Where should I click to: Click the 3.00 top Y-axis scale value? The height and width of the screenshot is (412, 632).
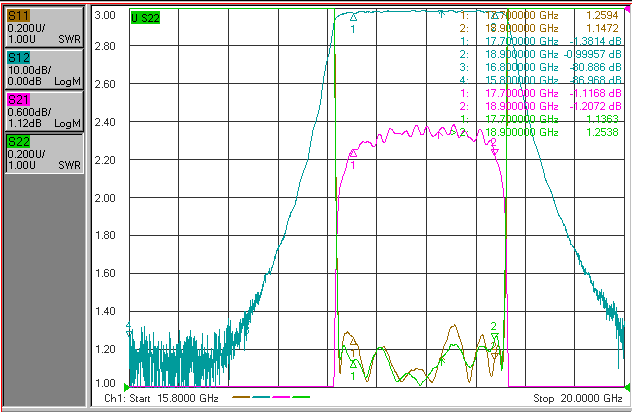pos(105,15)
